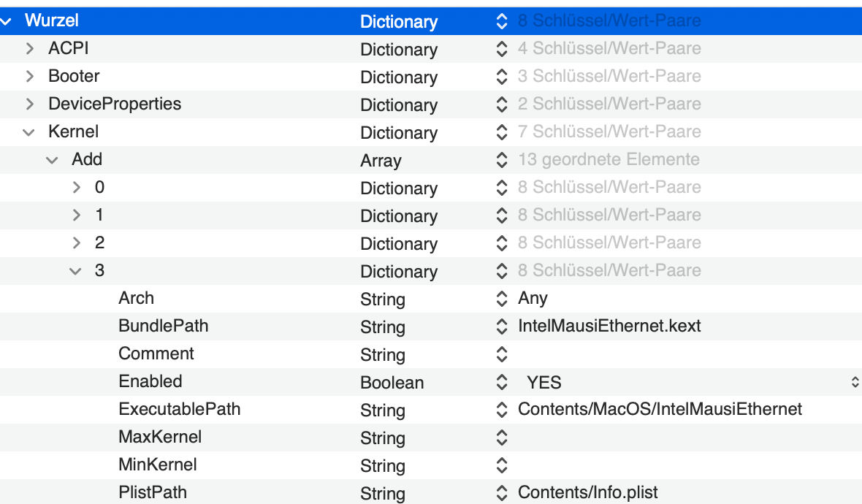Click the empty Comment value field
This screenshot has width=862, height=504.
coord(657,354)
